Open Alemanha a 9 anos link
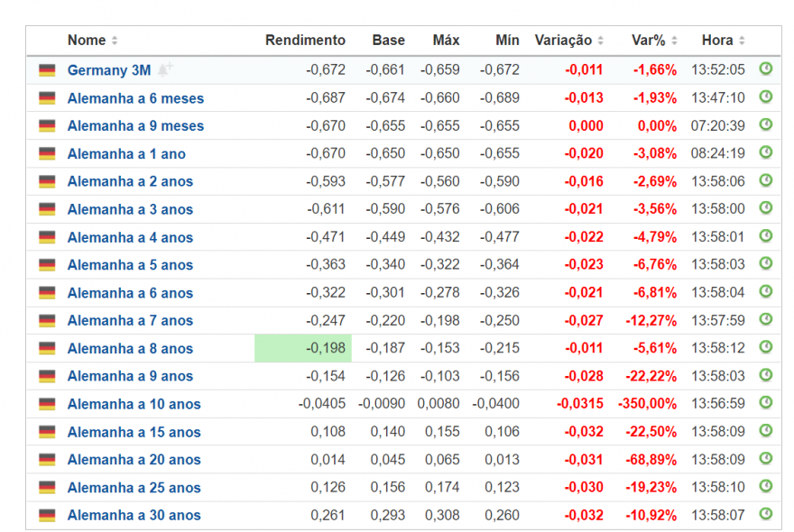 pyautogui.click(x=130, y=376)
